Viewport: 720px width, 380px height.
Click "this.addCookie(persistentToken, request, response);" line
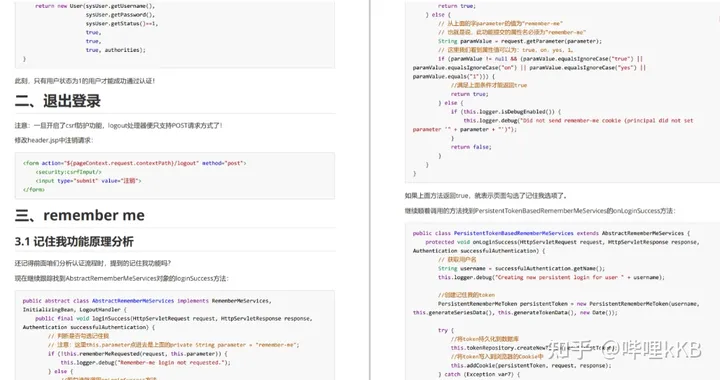coord(531,365)
